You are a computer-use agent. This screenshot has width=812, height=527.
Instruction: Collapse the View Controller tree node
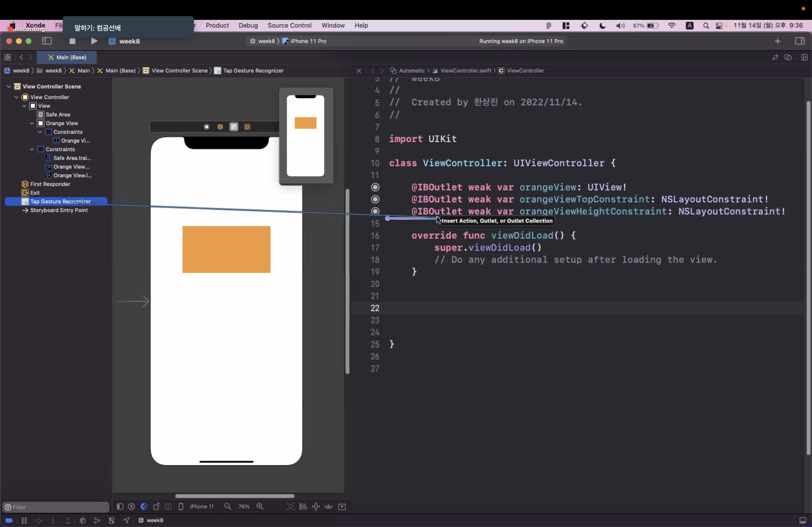[16, 97]
